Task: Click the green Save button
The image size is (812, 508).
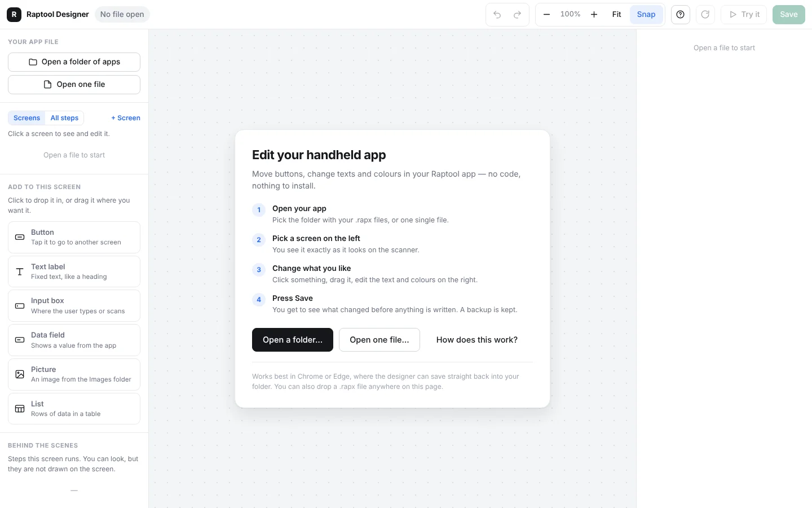Action: tap(789, 15)
